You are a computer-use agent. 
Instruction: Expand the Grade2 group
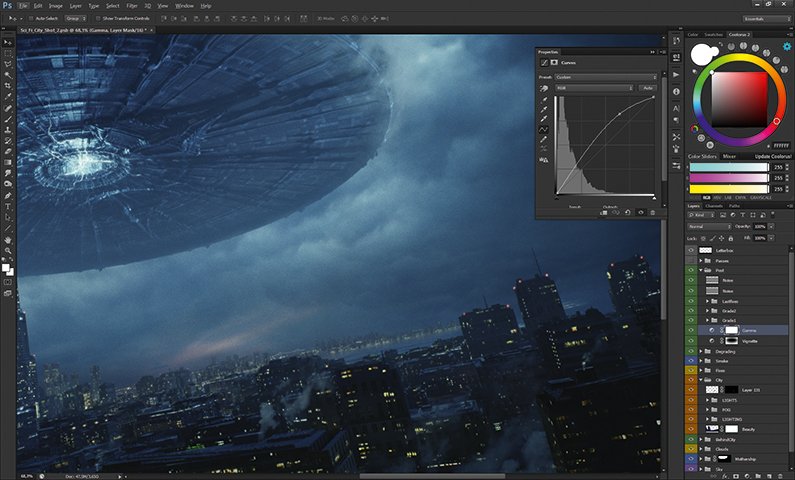click(707, 311)
